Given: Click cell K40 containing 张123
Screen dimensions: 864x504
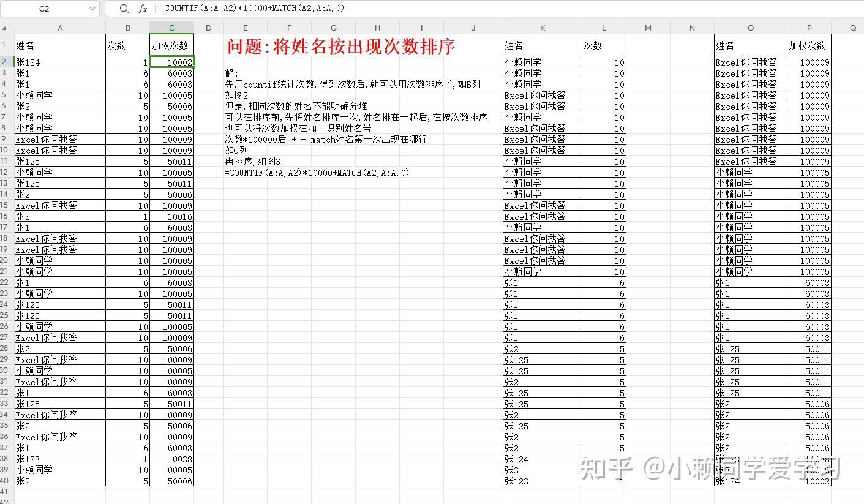Looking at the screenshot, I should point(543,481).
